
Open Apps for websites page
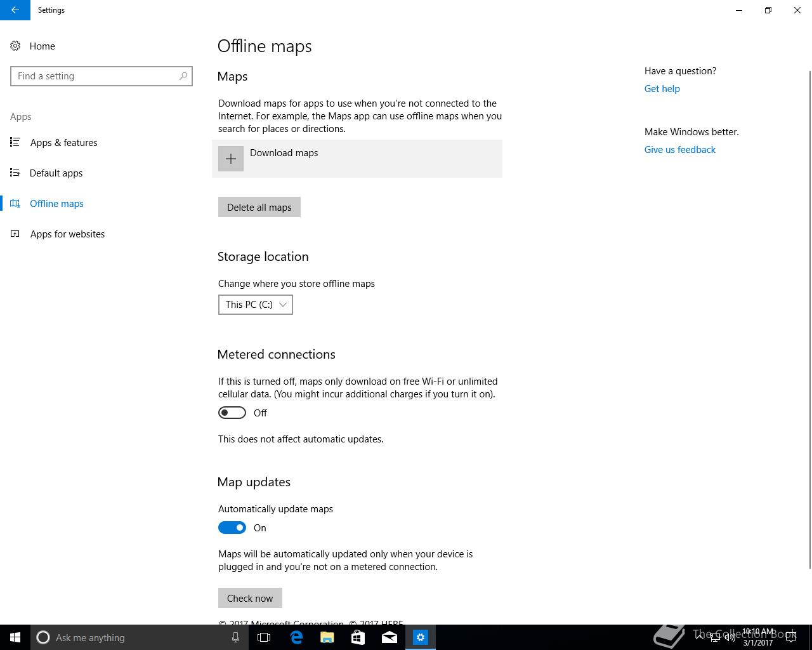[x=67, y=234]
